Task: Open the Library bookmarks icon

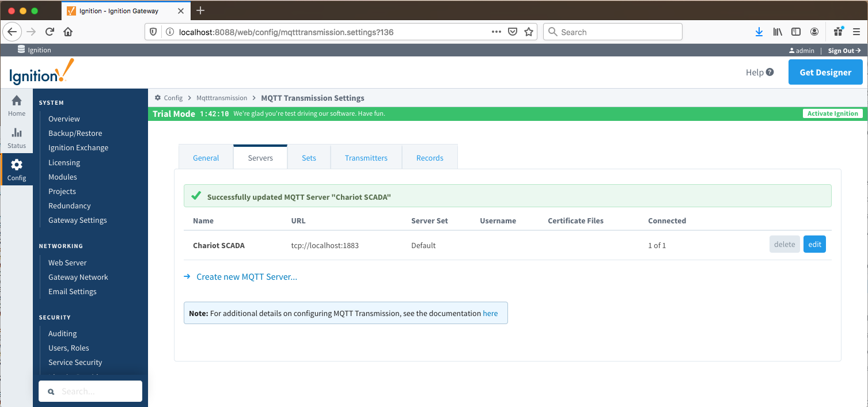Action: point(778,32)
